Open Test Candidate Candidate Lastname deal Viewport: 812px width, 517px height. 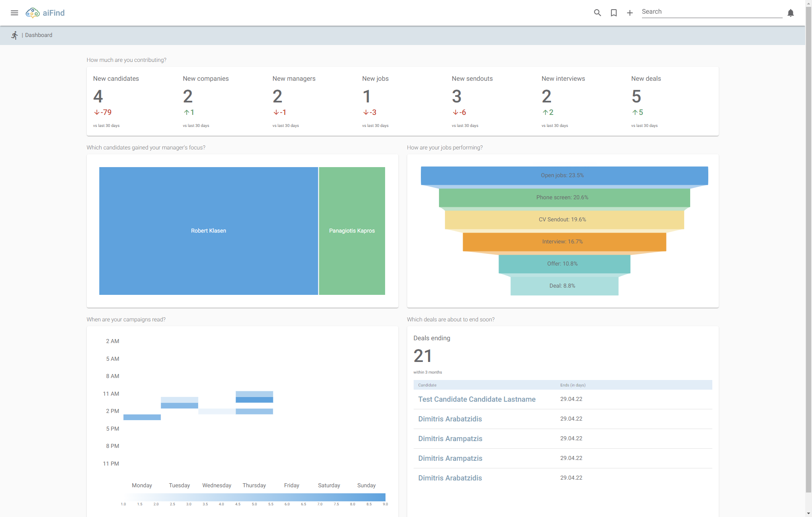[476, 399]
